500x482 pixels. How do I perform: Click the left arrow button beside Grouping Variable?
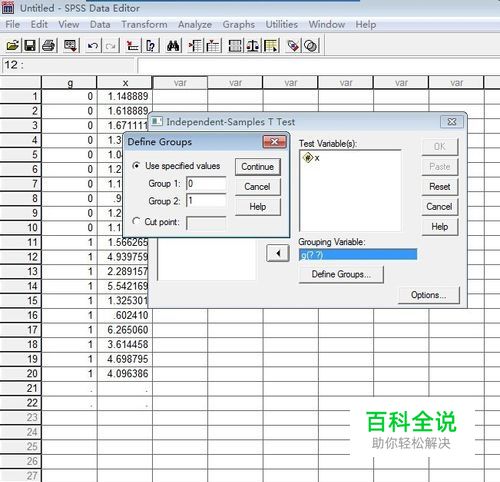click(278, 253)
